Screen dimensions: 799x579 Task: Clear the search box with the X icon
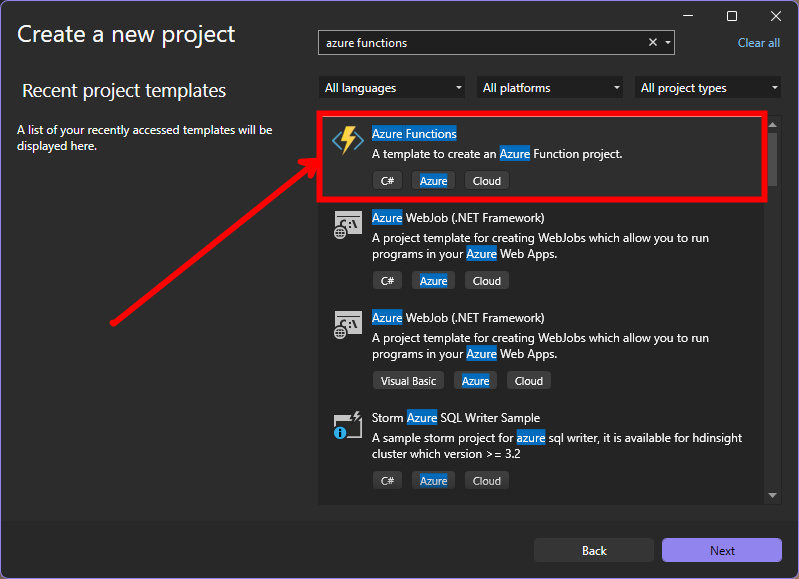point(653,43)
